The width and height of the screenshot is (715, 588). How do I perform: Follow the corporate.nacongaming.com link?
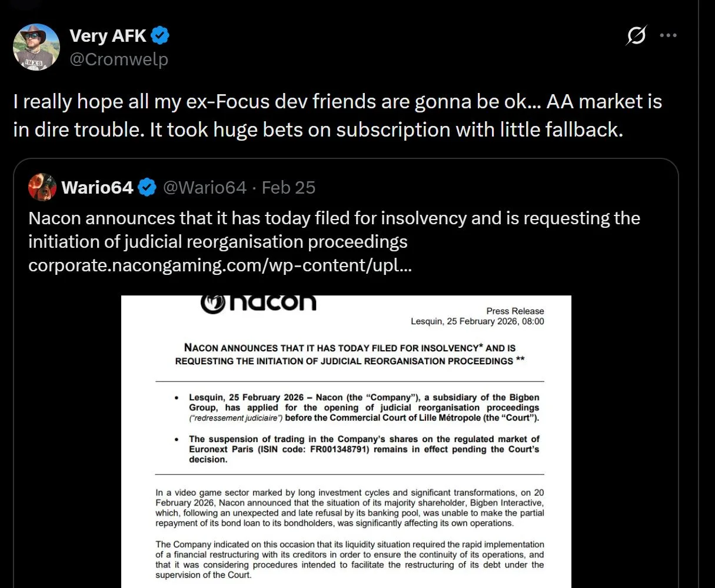tap(220, 265)
